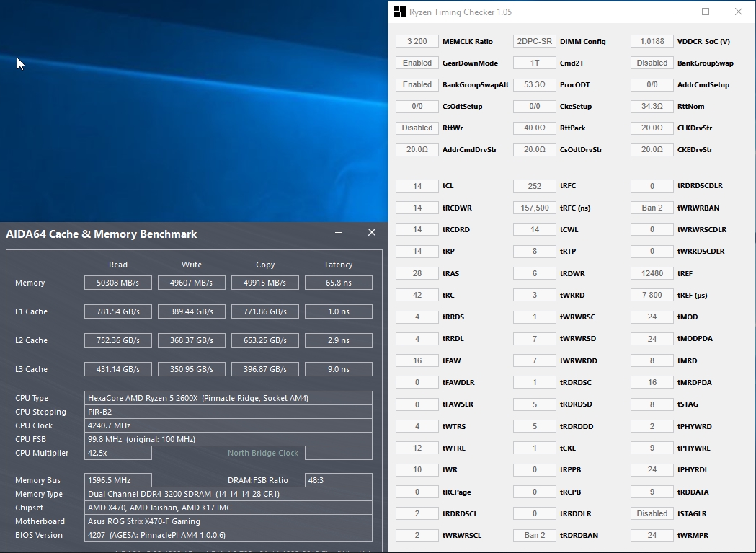Click the CPU Type HexaCore AMD Ryzen field
Image resolution: width=756 pixels, height=553 pixels.
[228, 398]
